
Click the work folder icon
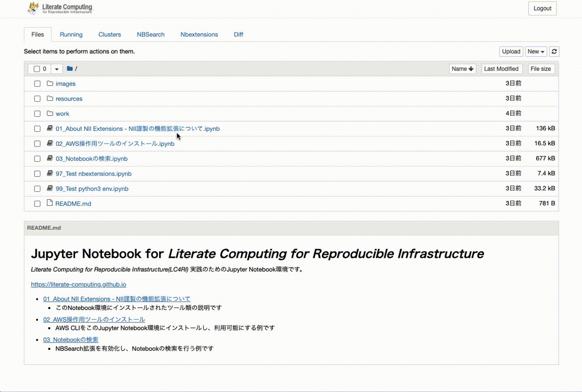[x=50, y=114]
